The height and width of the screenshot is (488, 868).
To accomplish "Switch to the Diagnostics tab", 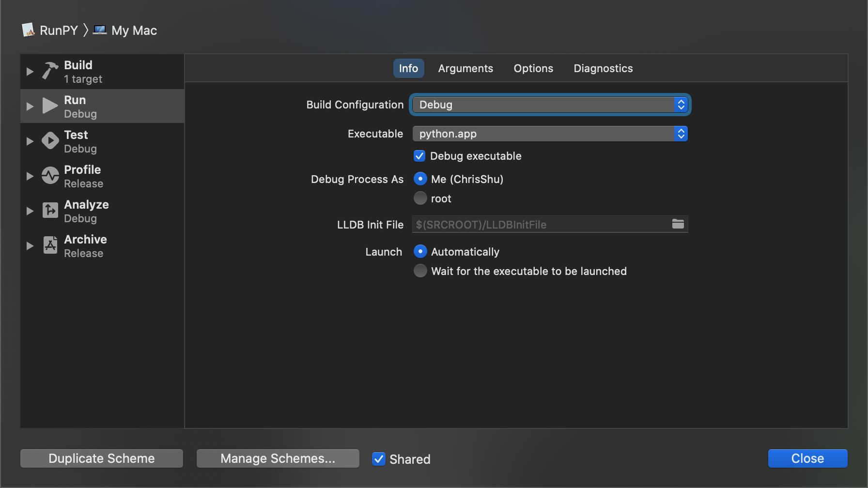I will pos(603,68).
